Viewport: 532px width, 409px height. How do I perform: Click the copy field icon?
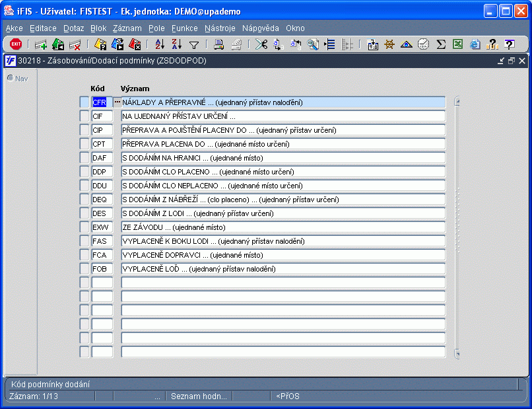pyautogui.click(x=279, y=44)
